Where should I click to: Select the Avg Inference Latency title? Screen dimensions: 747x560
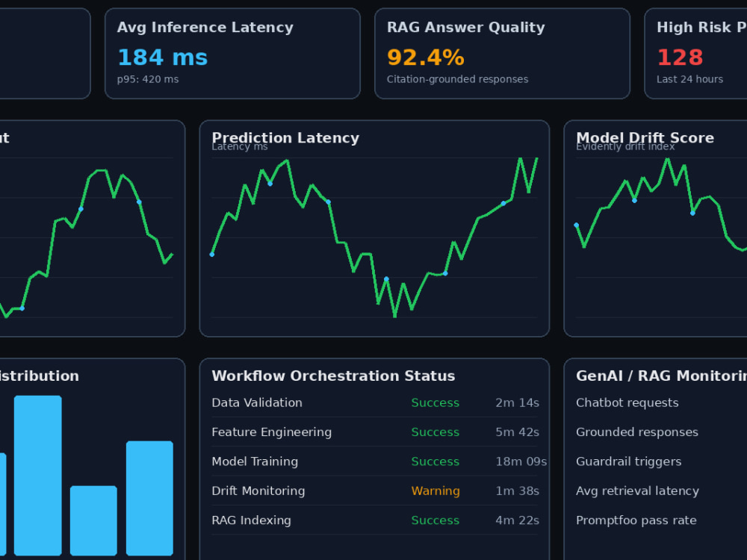pos(205,28)
